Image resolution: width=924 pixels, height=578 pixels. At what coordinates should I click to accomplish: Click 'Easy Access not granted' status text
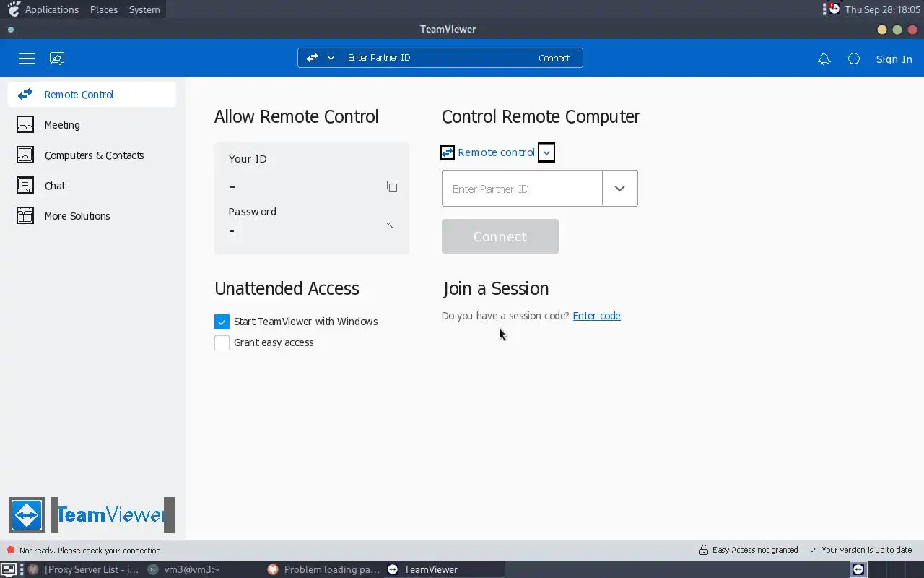[x=755, y=550]
